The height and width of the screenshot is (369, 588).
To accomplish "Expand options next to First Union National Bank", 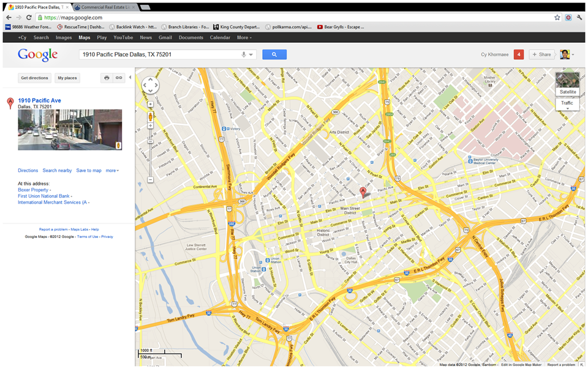I will [71, 196].
